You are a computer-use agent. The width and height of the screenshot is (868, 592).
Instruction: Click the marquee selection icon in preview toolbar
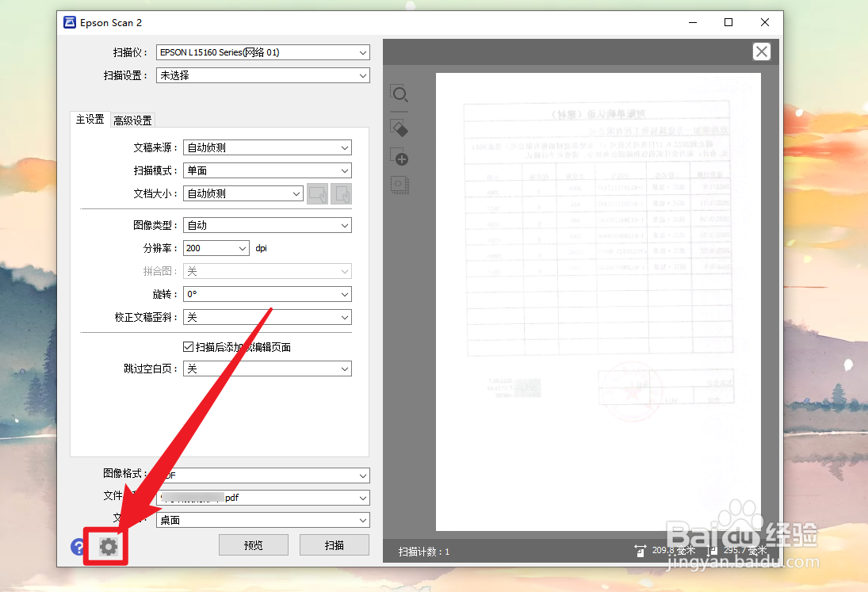400,185
